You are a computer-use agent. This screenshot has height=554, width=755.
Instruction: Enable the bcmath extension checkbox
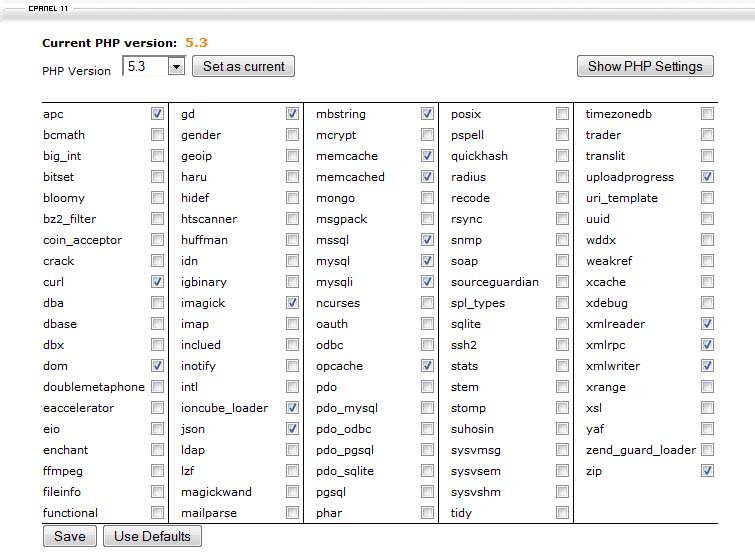tap(157, 135)
